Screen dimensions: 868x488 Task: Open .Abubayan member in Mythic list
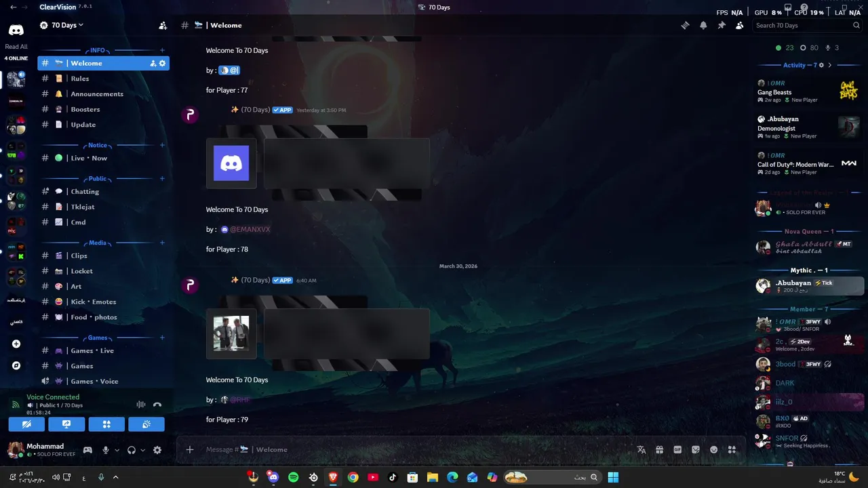(x=810, y=286)
